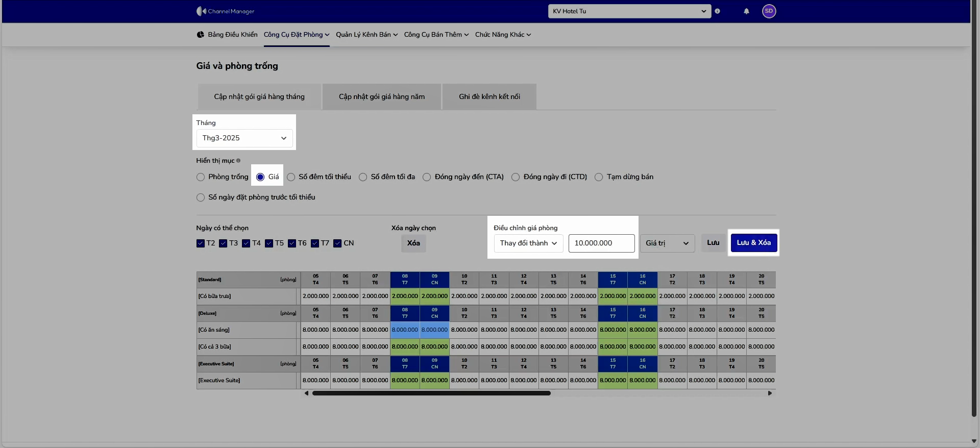Open the Giá trị dropdown
Image resolution: width=980 pixels, height=448 pixels.
pyautogui.click(x=667, y=243)
